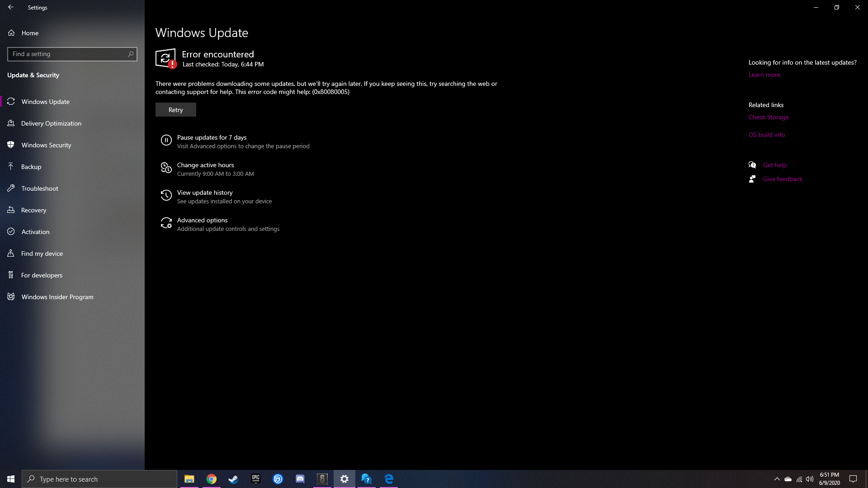Image resolution: width=868 pixels, height=488 pixels.
Task: Click the search magnifier in Find a setting
Action: (131, 54)
